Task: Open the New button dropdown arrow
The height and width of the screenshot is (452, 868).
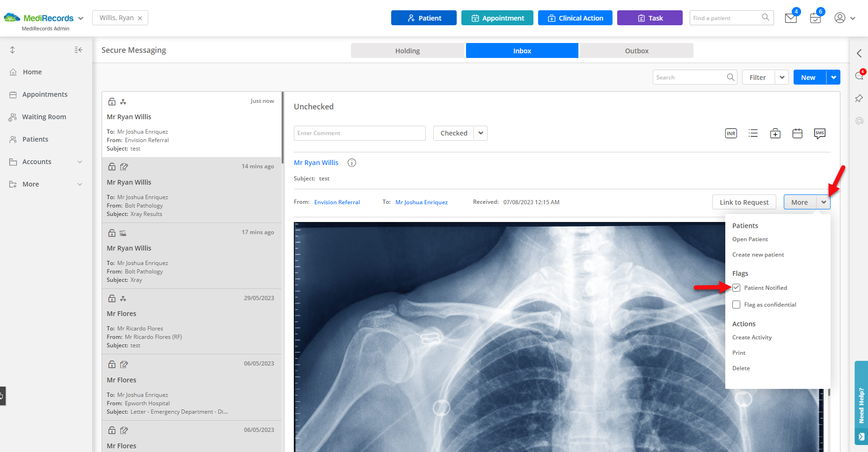Action: coord(833,77)
